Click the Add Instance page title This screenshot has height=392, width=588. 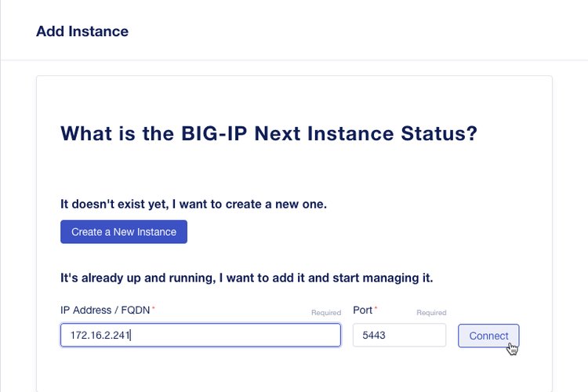point(82,31)
